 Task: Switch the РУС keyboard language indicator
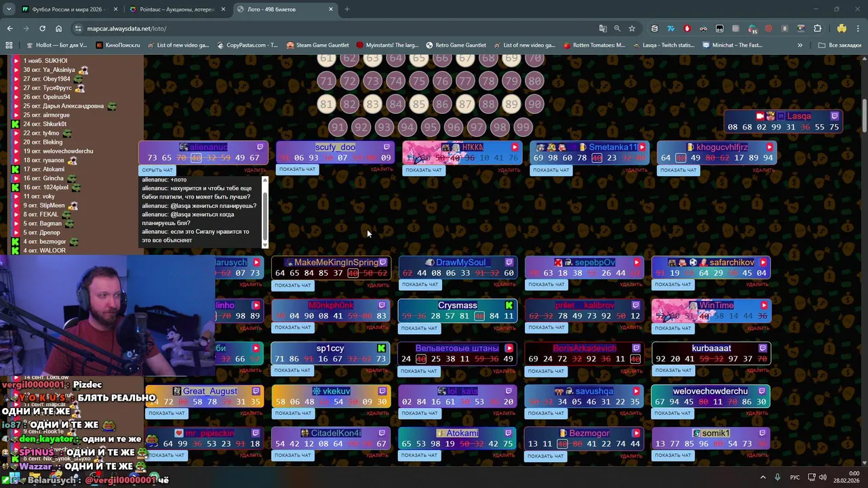tap(794, 477)
